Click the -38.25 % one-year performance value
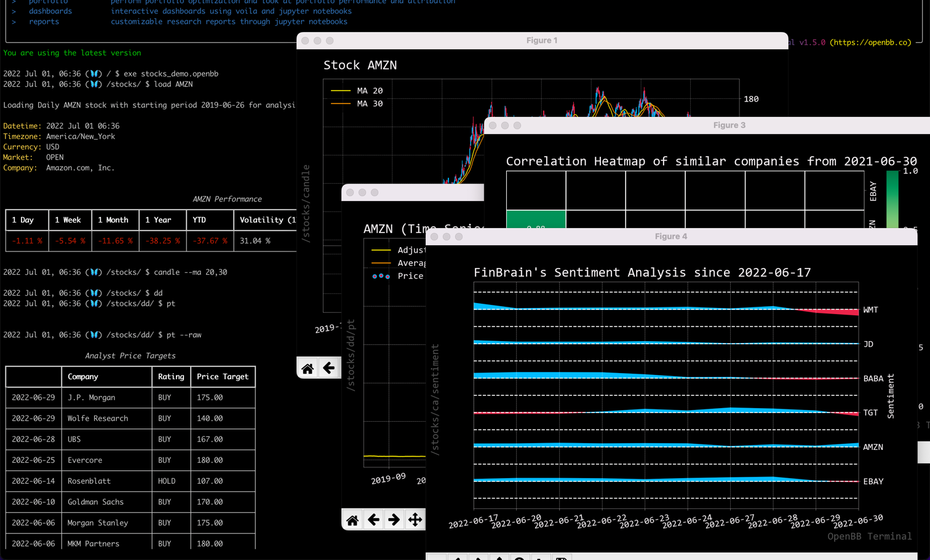 pyautogui.click(x=162, y=241)
